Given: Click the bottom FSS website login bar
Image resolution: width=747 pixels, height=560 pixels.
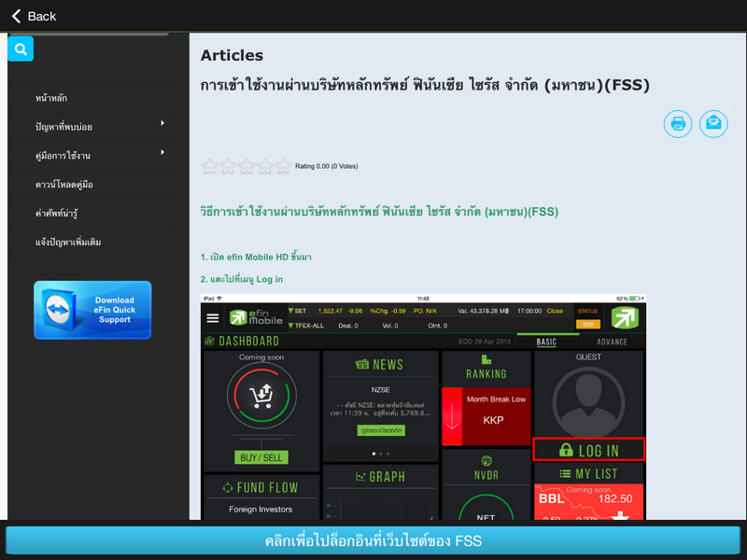Looking at the screenshot, I should (373, 541).
